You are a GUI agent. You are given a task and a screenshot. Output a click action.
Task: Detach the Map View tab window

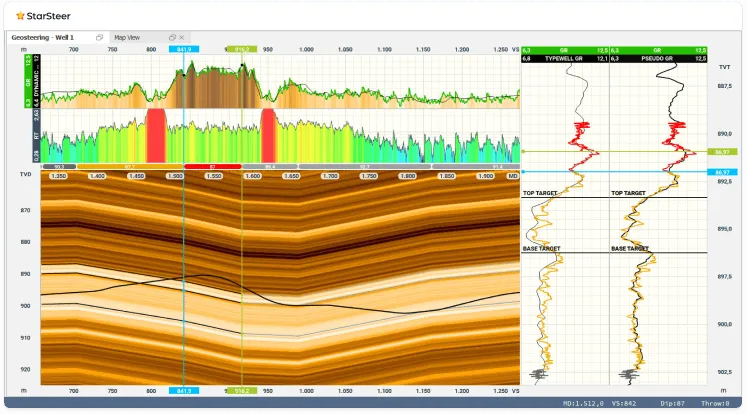(x=172, y=37)
